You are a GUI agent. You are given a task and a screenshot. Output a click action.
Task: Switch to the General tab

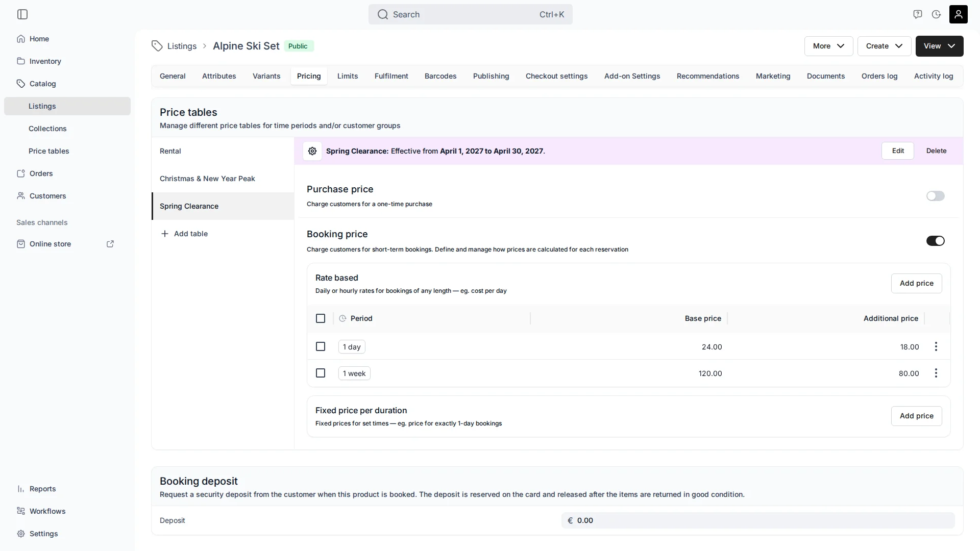[x=173, y=76]
